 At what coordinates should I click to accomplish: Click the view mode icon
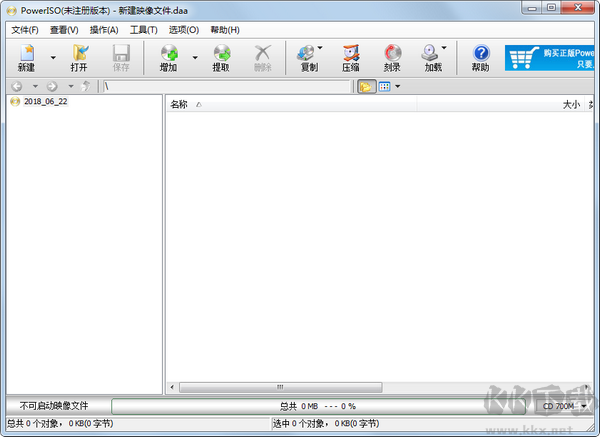tap(385, 86)
